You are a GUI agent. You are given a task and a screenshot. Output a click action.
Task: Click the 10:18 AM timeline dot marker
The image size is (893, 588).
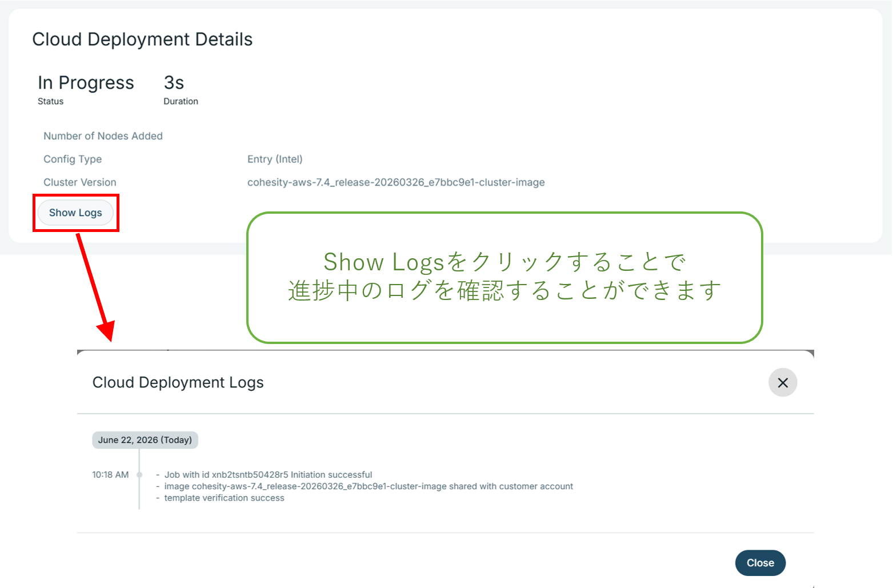click(x=139, y=475)
